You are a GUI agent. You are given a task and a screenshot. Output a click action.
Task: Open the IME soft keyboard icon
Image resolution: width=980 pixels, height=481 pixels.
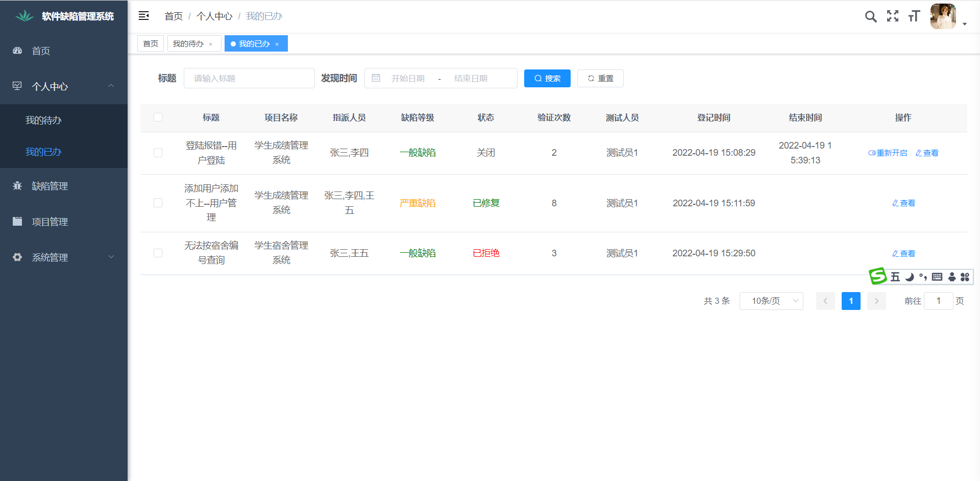tap(937, 277)
